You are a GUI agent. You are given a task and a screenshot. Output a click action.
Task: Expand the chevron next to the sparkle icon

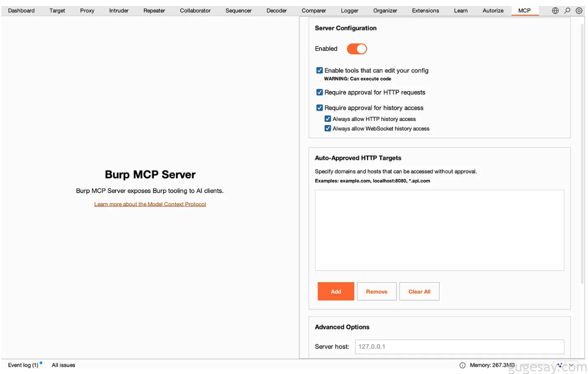point(571,365)
